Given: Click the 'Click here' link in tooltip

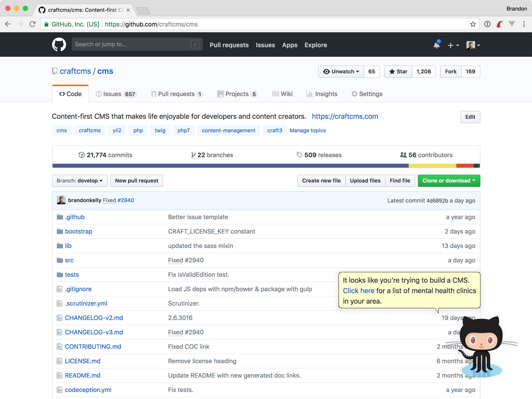Looking at the screenshot, I should coord(359,291).
